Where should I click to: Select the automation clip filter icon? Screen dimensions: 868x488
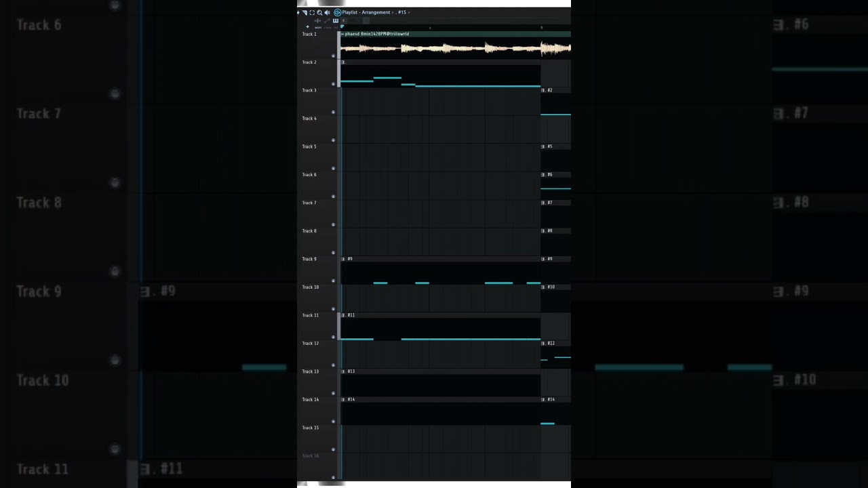point(326,21)
